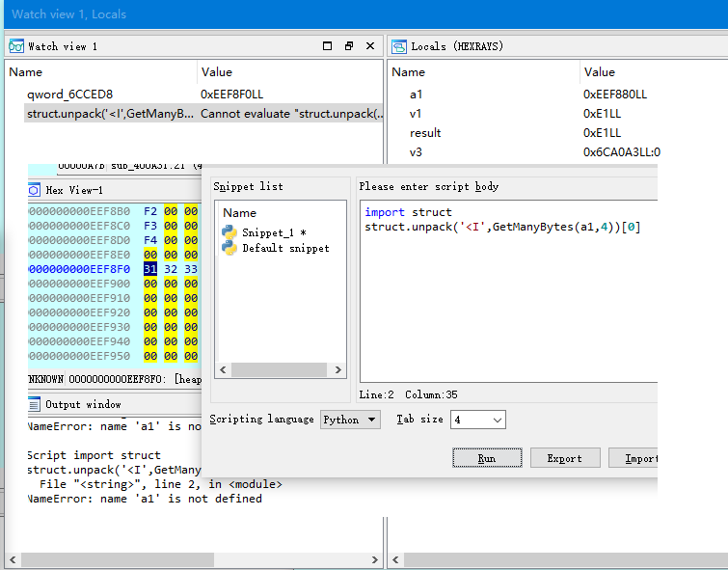This screenshot has width=728, height=570.
Task: Click the Hex View status address line
Action: click(x=115, y=379)
